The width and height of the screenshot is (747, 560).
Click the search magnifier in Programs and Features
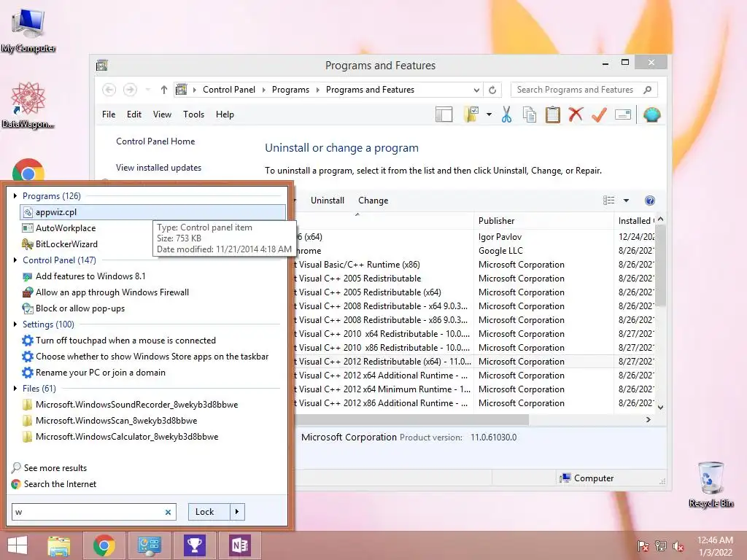click(647, 90)
